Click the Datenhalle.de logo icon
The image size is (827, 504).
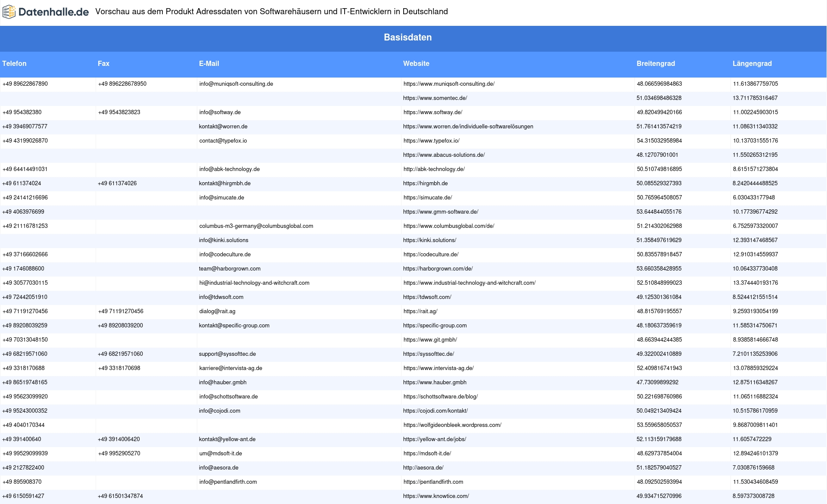(x=9, y=12)
